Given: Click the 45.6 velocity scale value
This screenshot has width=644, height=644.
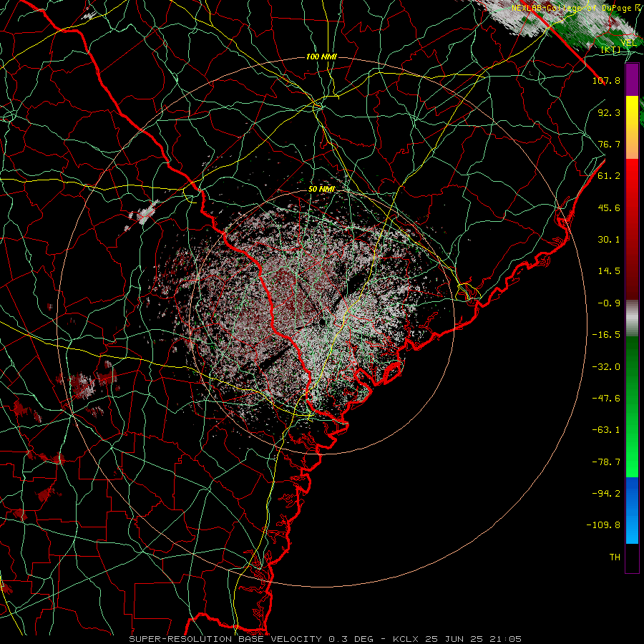Looking at the screenshot, I should [x=609, y=208].
